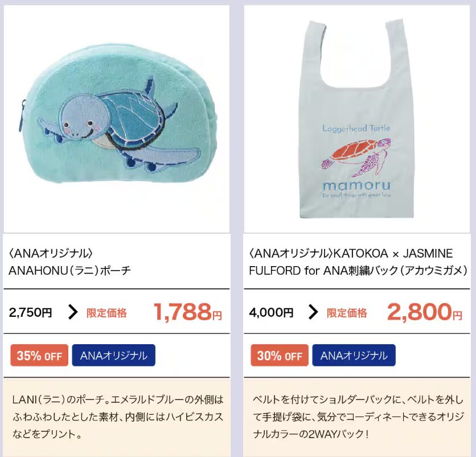Open the Loggerhead Turtle tote bag image
Screen dimensions: 476x457
pyautogui.click(x=356, y=119)
